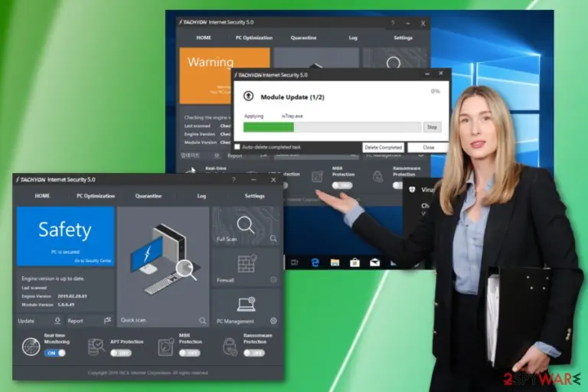Launch Microsoft Edge from the taskbar
Image resolution: width=588 pixels, height=392 pixels.
point(315,262)
